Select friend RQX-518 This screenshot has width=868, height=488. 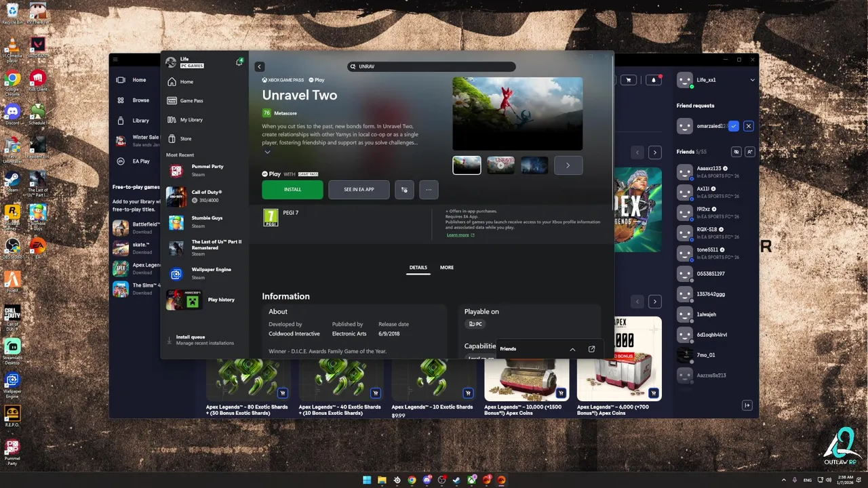coord(715,233)
